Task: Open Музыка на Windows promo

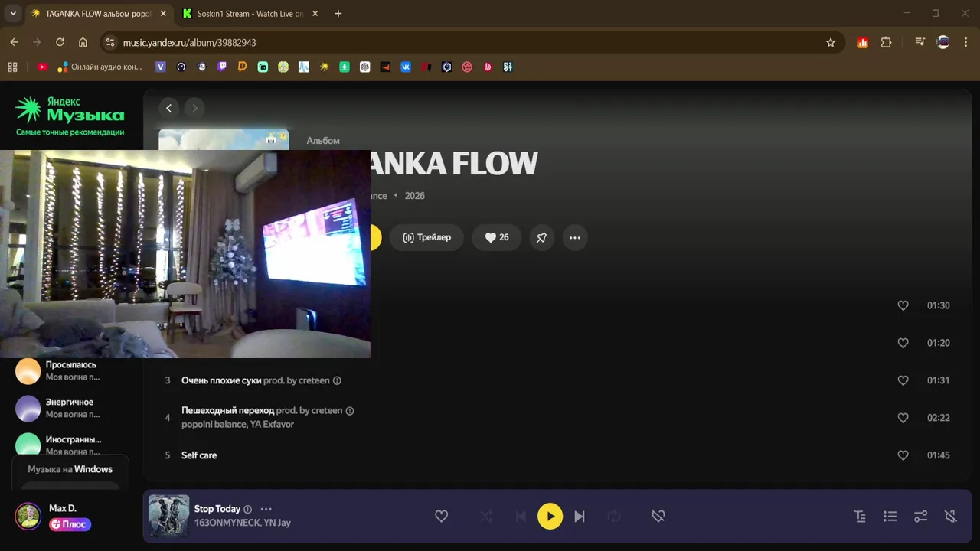Action: (x=70, y=469)
